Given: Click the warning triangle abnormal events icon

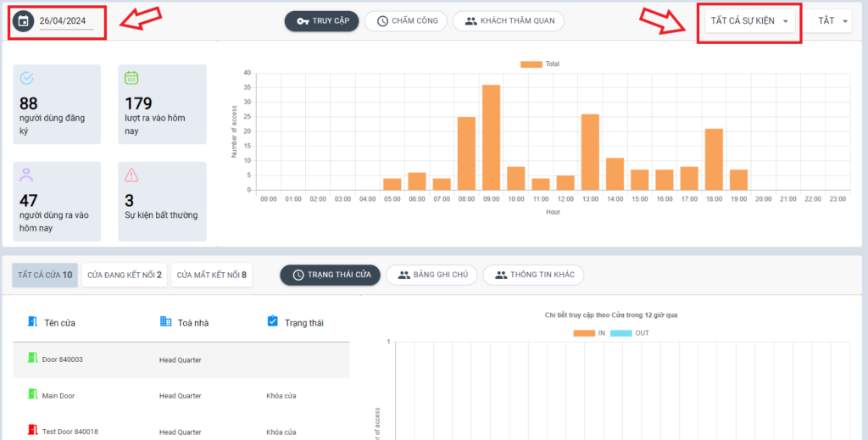Looking at the screenshot, I should pos(131,175).
